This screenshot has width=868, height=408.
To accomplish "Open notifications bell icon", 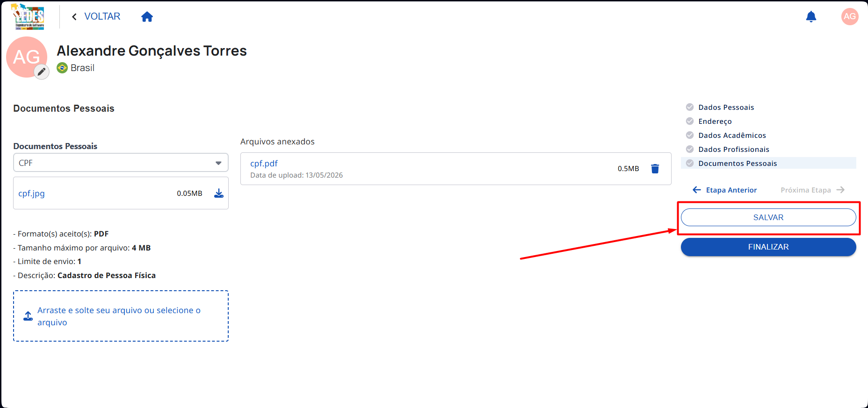I will pyautogui.click(x=811, y=17).
